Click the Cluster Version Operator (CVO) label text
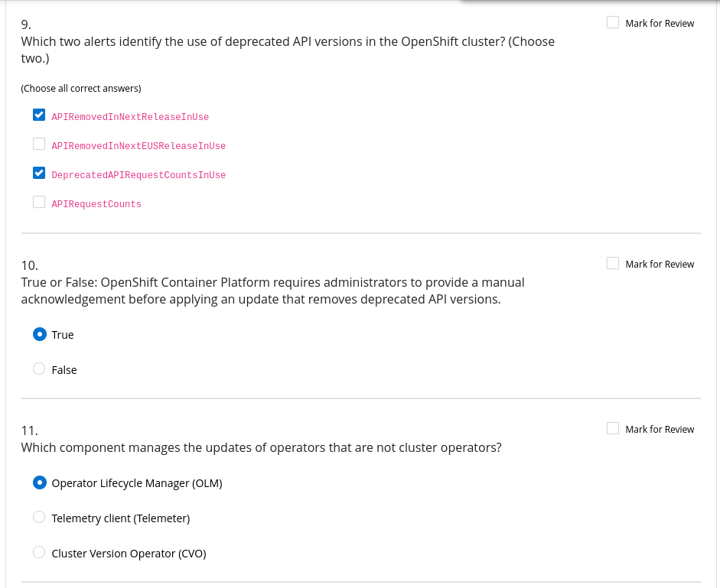The height and width of the screenshot is (588, 720). click(129, 554)
